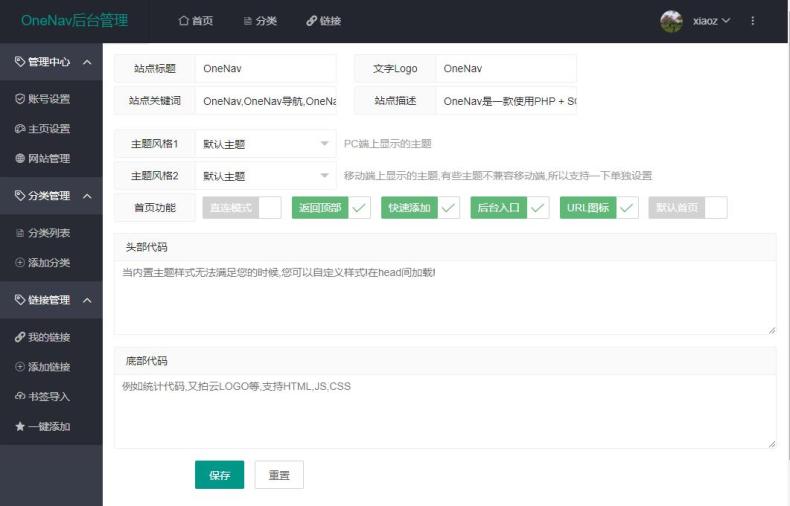The image size is (790, 506).
Task: Collapse the 分类管理 sidebar section
Action: [x=51, y=196]
